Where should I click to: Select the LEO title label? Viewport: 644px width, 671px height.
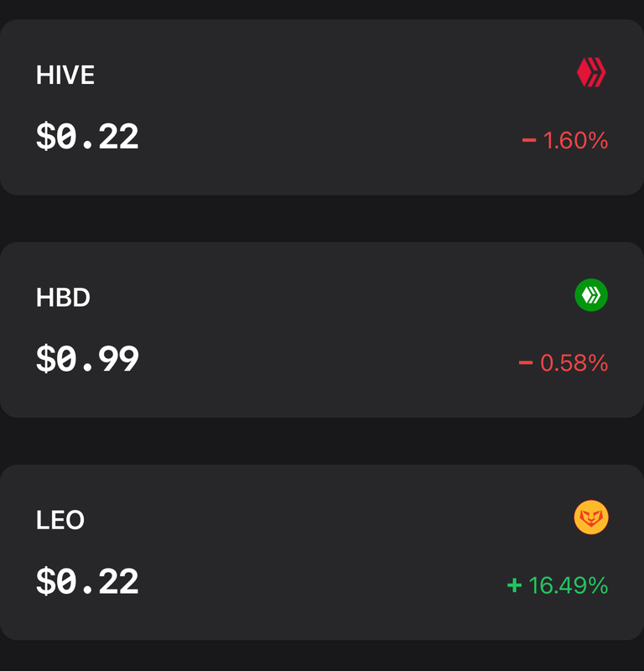pyautogui.click(x=60, y=520)
